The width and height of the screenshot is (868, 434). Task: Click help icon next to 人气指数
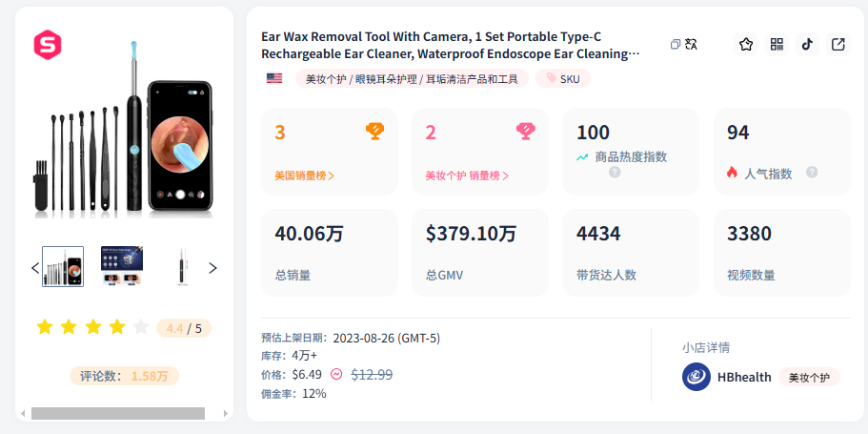click(x=812, y=173)
